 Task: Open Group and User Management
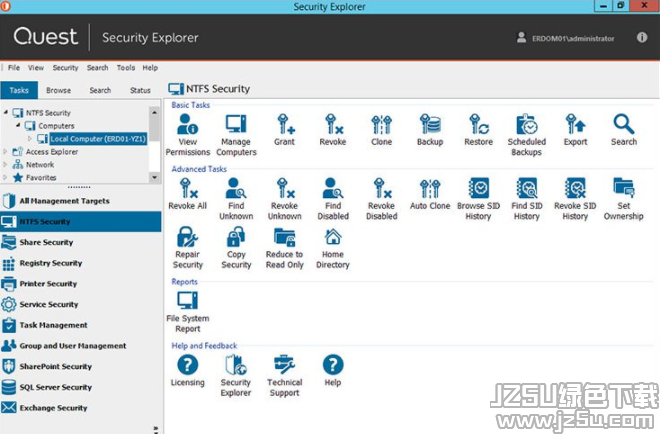pyautogui.click(x=80, y=346)
